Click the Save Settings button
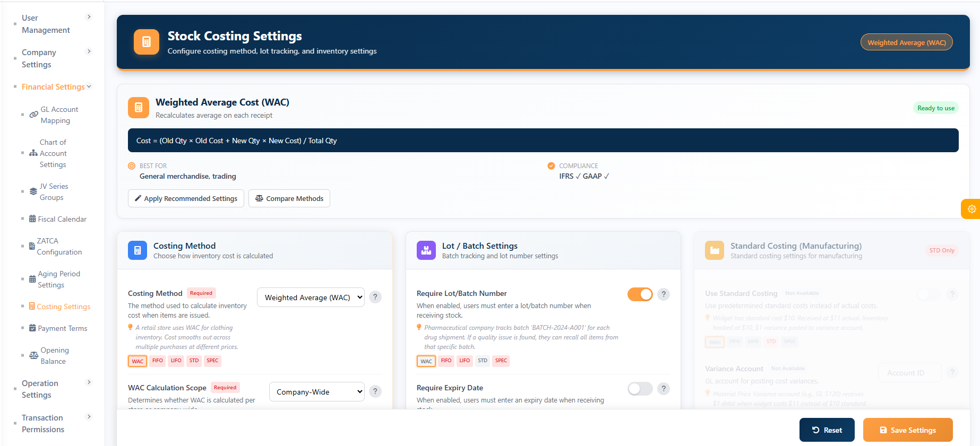The image size is (980, 446). 907,430
